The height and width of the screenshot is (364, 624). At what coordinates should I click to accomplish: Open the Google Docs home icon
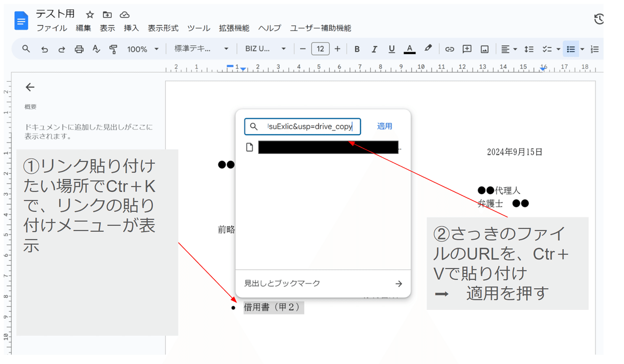click(x=21, y=21)
